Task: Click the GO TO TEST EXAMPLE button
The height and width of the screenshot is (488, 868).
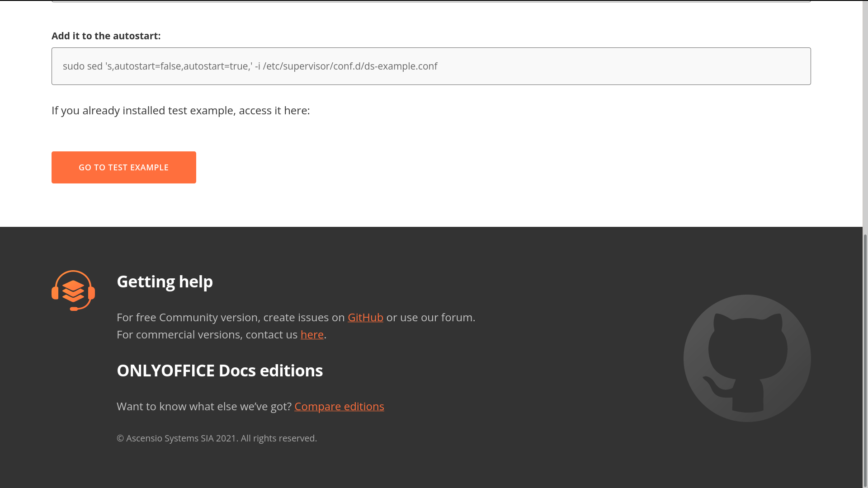Action: (x=123, y=167)
